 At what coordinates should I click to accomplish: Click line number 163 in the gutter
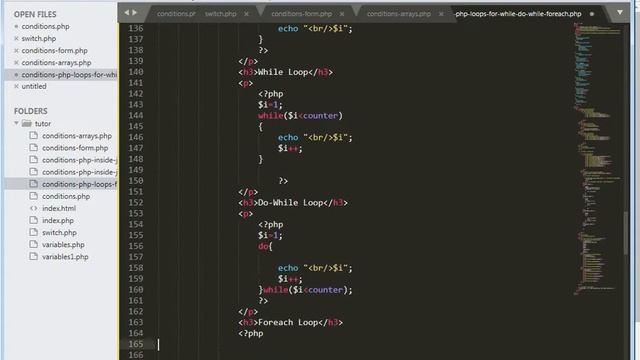point(136,322)
